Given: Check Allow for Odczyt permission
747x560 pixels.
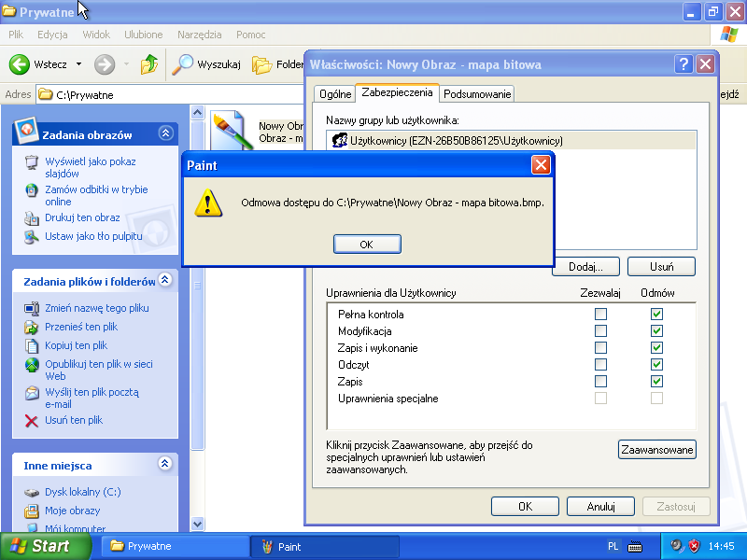Looking at the screenshot, I should [x=600, y=365].
